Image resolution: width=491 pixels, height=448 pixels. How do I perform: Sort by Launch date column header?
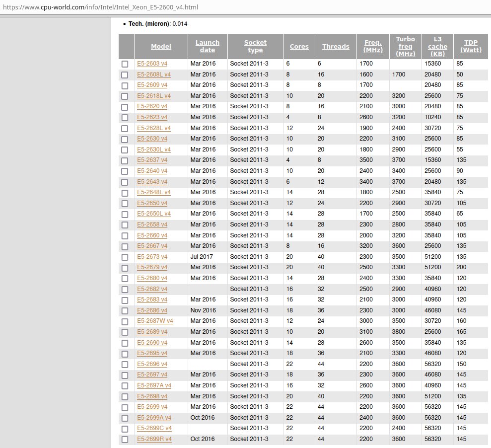click(x=208, y=46)
